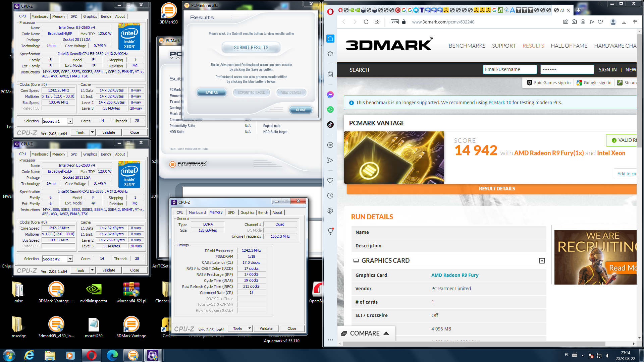Expand Tools arrow in Memory CPU-Z window
This screenshot has width=644, height=362.
click(250, 328)
